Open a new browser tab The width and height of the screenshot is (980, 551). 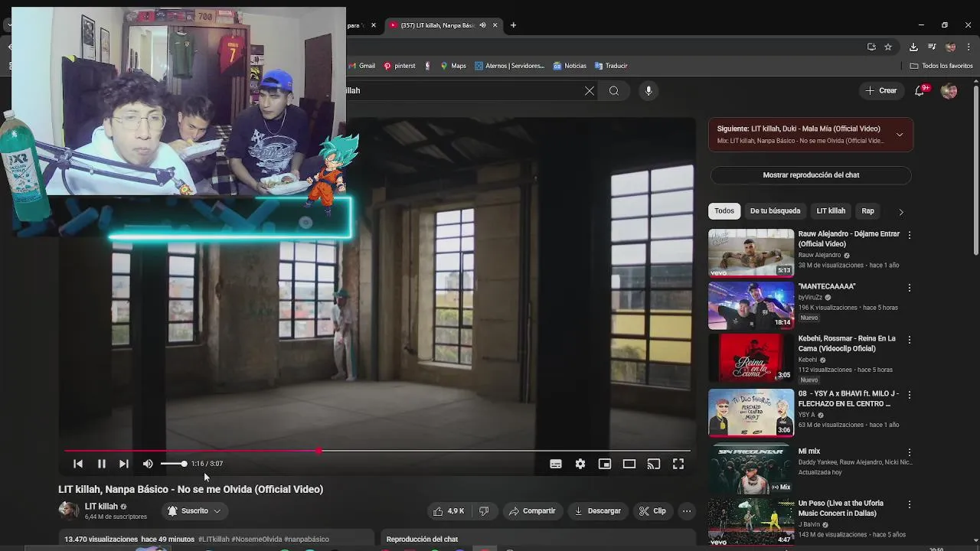513,25
